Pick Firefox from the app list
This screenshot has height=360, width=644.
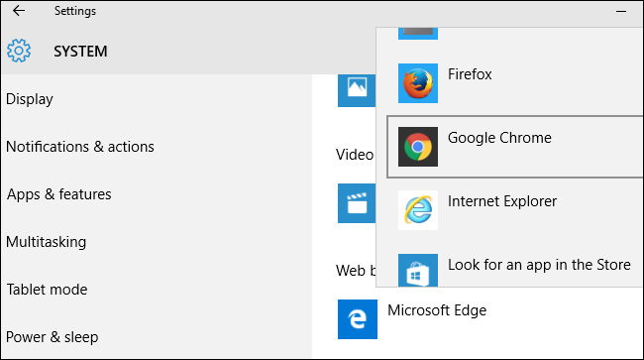[470, 74]
